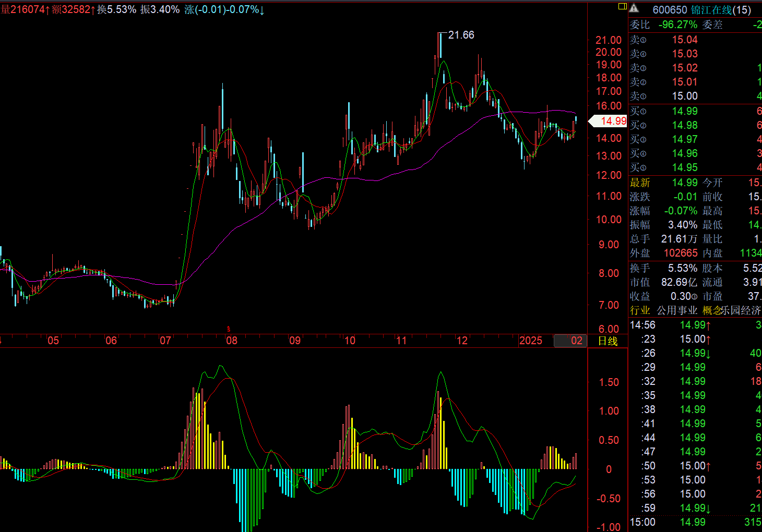Click the 委比 value -96.27%
762x532 pixels.
678,25
